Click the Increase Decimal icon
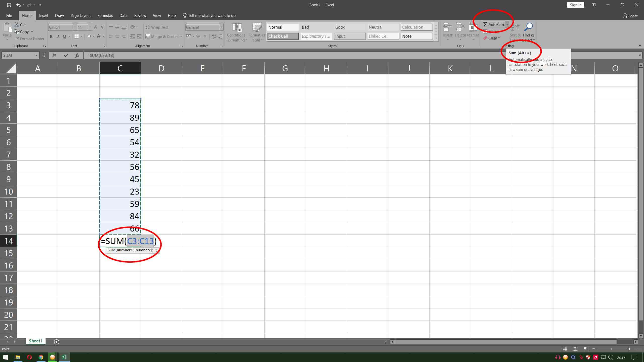The image size is (644, 362). pos(214,36)
